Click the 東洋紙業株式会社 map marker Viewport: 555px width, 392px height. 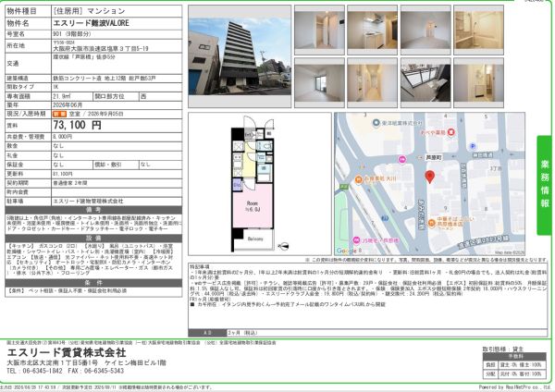coord(376,123)
